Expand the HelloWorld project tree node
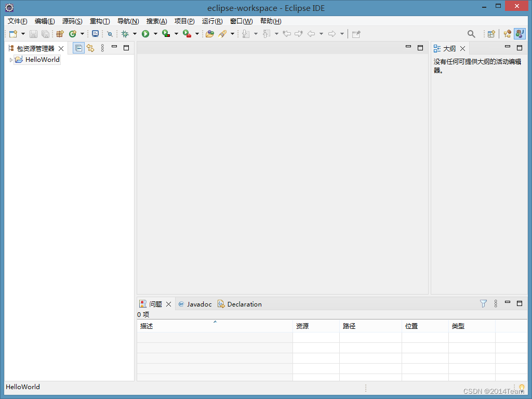This screenshot has width=532, height=399. [11, 60]
